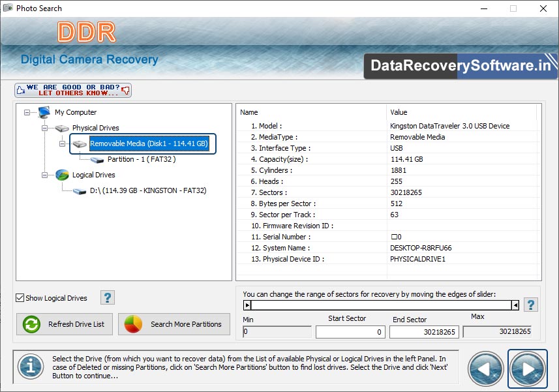Click the Name column header
The height and width of the screenshot is (392, 559).
pos(312,112)
